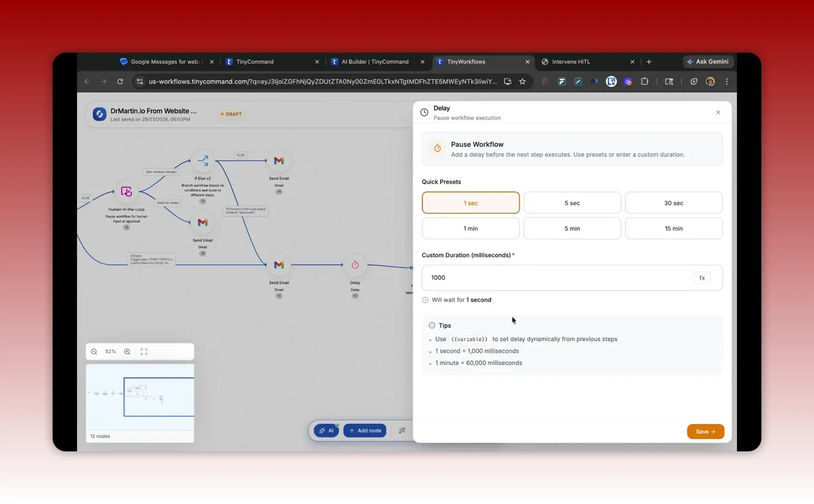Click the grey P extension icon

coord(544,81)
